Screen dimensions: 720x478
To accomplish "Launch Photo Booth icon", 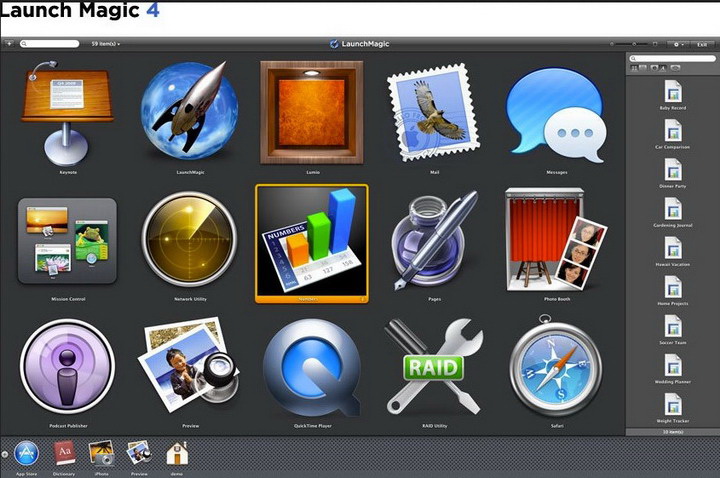I will [x=556, y=239].
